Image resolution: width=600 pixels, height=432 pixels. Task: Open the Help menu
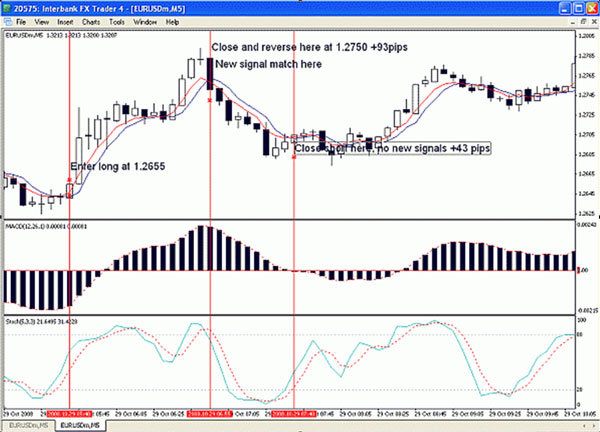pyautogui.click(x=173, y=21)
